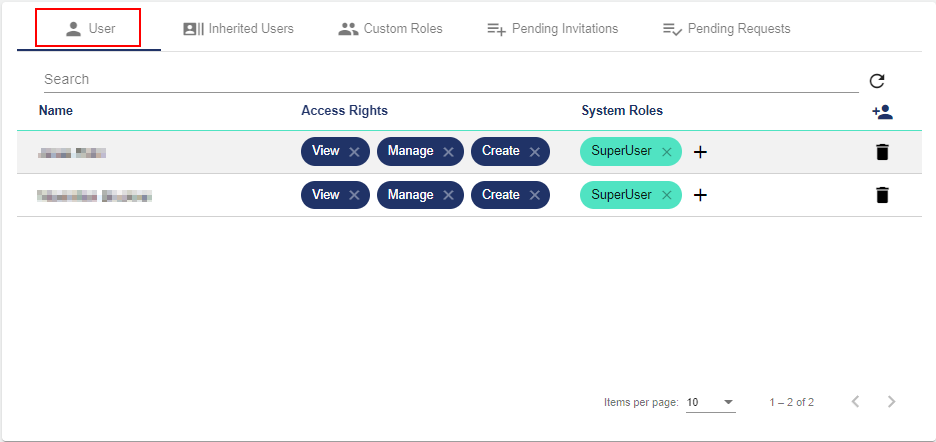Remove Create right from second user
936x442 pixels.
pos(535,195)
